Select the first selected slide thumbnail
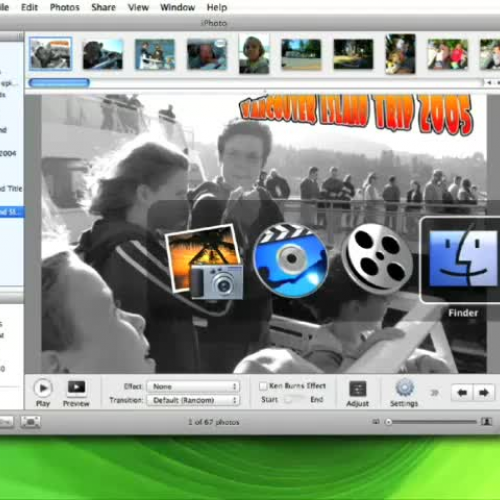 tap(50, 53)
